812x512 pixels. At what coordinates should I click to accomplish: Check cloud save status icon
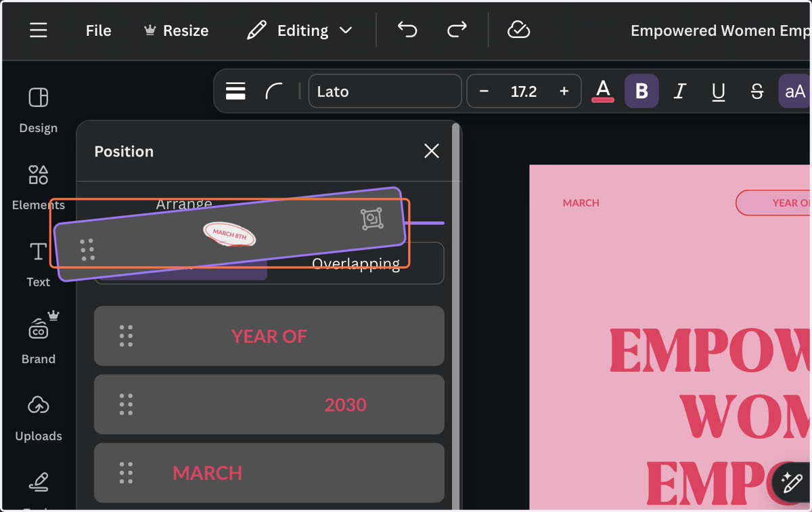(x=519, y=30)
